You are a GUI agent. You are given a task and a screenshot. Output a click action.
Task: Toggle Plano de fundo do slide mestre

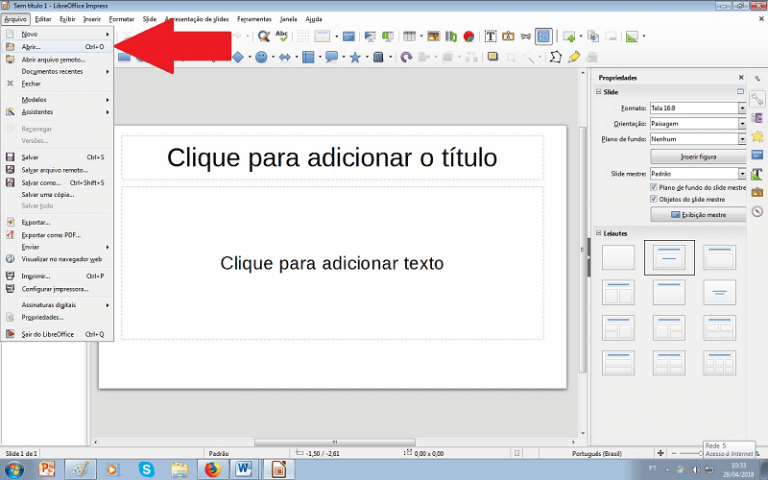coord(654,187)
